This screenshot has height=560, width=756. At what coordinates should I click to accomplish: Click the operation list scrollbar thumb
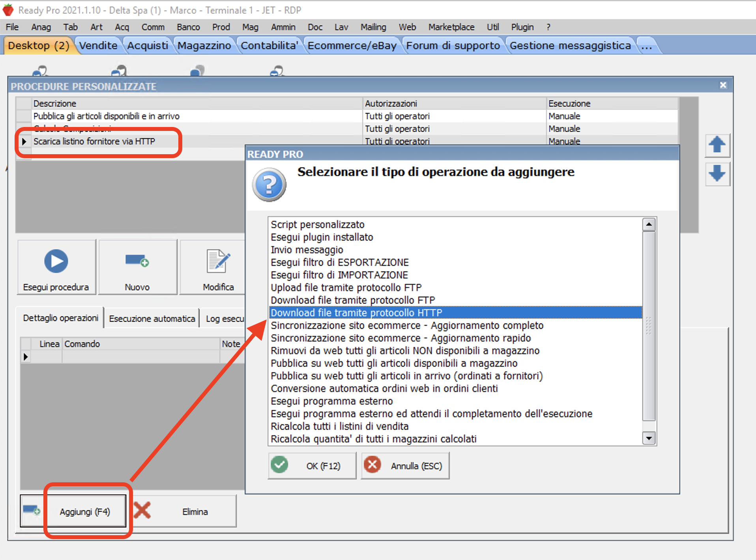pos(649,326)
